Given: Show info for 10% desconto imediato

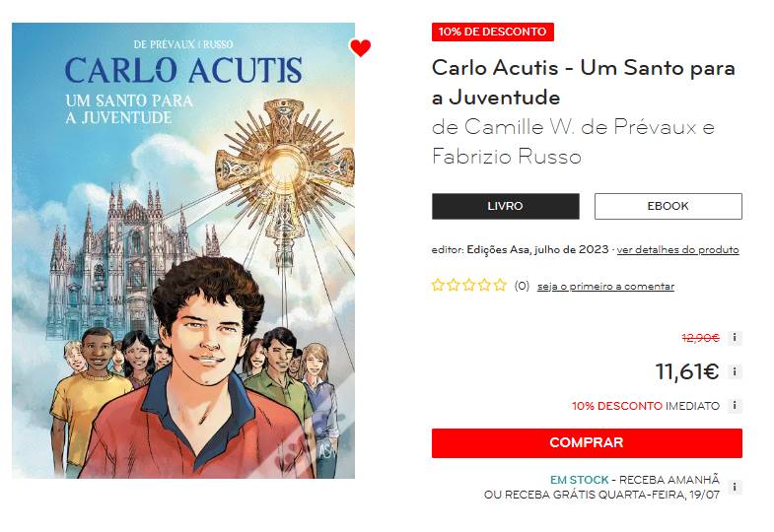Looking at the screenshot, I should pos(735,406).
